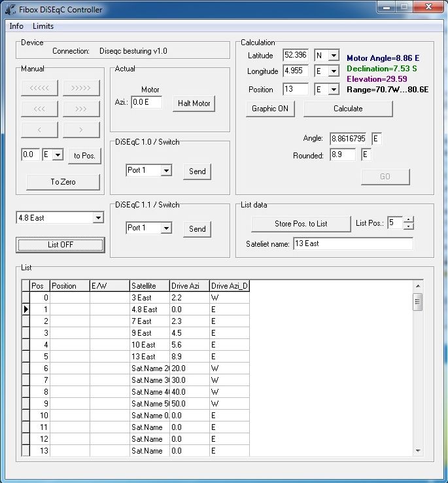Click the Sateliet name input field
This screenshot has height=483, width=448.
pyautogui.click(x=353, y=243)
